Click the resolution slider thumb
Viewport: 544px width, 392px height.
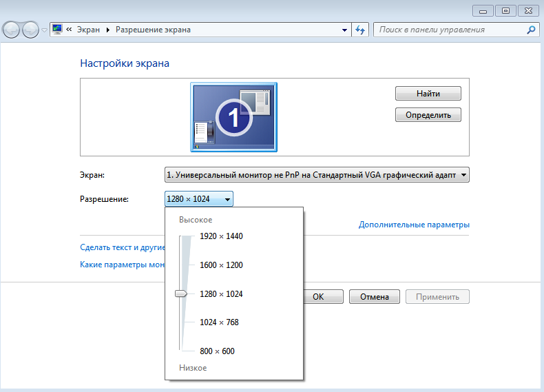pyautogui.click(x=180, y=293)
